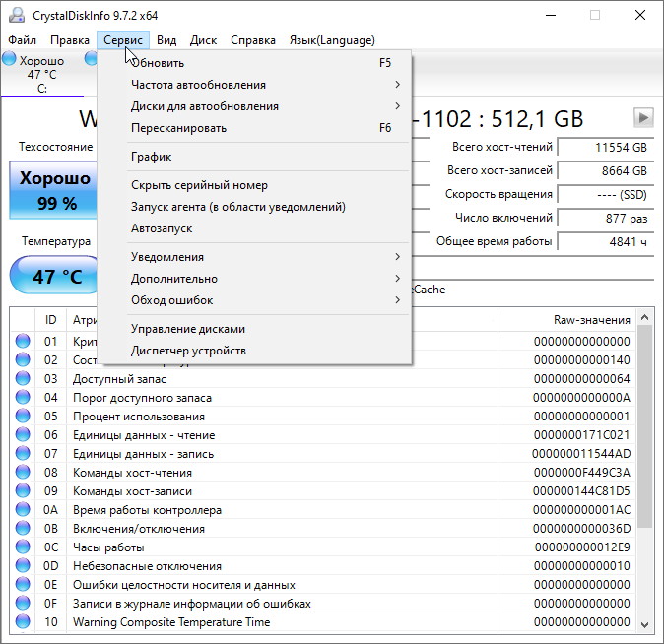Image resolution: width=664 pixels, height=644 pixels.
Task: Open the Правка menu
Action: [69, 40]
